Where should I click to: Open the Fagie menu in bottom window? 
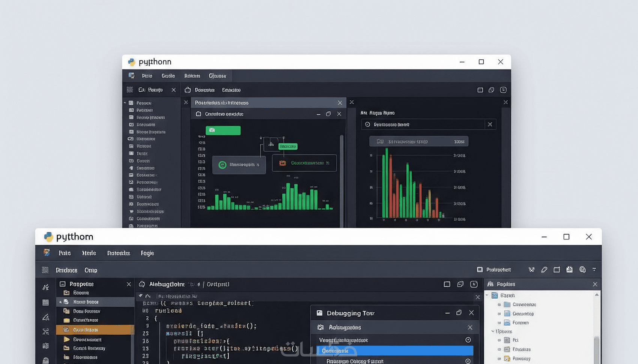tap(147, 253)
